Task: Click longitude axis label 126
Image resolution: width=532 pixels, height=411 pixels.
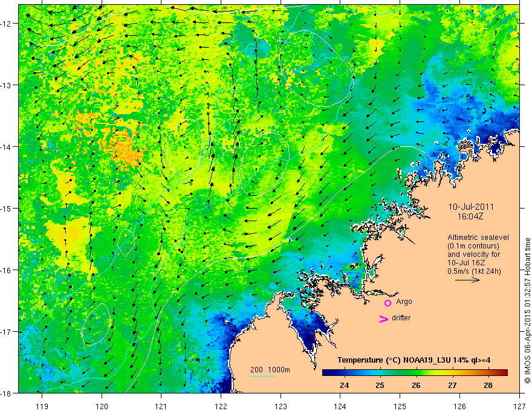Action: (459, 406)
